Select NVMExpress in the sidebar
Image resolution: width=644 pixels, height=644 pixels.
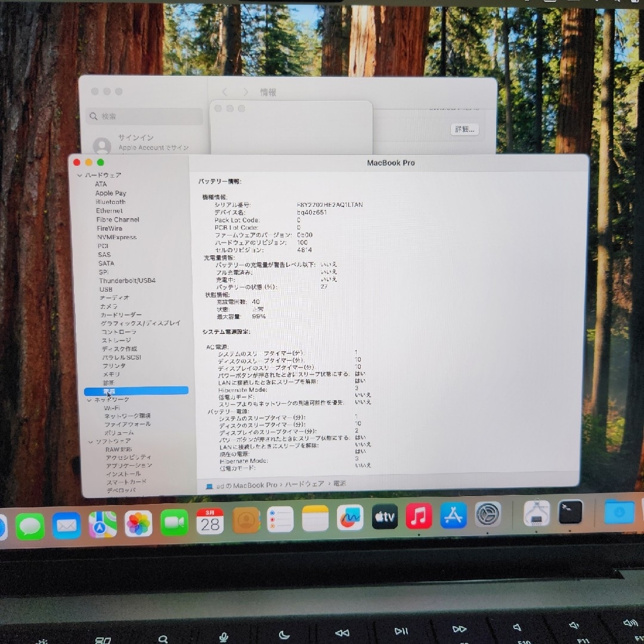click(x=117, y=237)
